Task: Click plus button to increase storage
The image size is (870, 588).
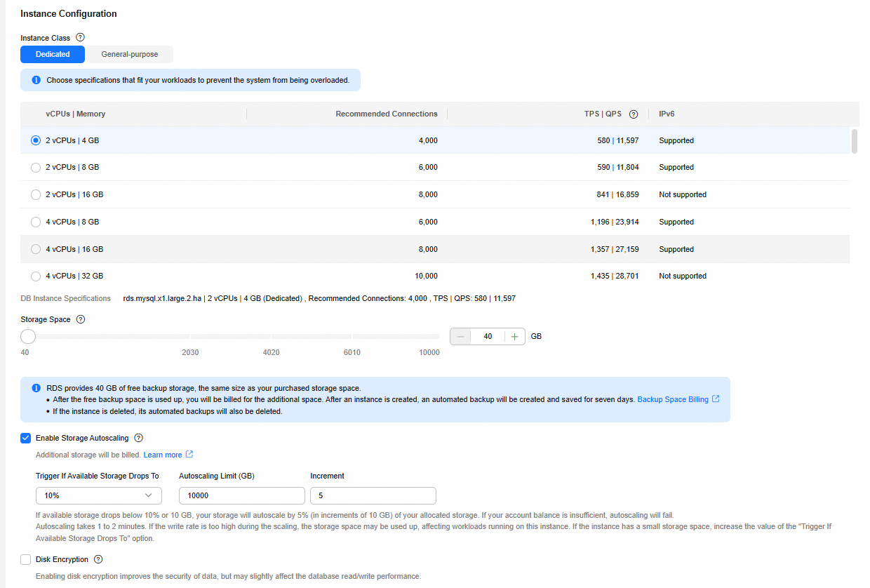Action: pyautogui.click(x=514, y=337)
